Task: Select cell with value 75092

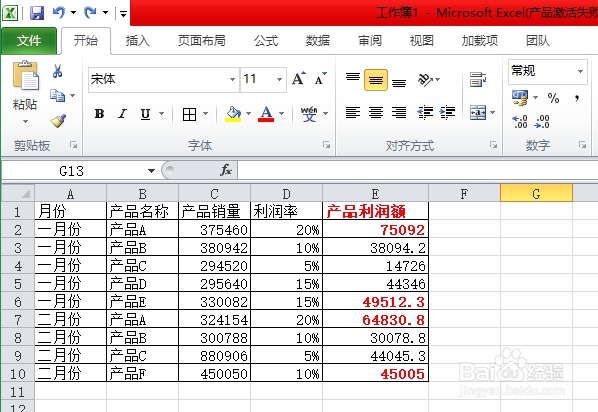Action: (x=375, y=230)
